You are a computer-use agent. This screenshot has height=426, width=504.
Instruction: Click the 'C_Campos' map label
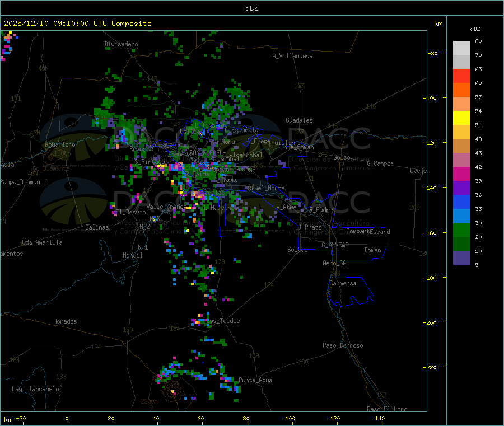coord(380,163)
